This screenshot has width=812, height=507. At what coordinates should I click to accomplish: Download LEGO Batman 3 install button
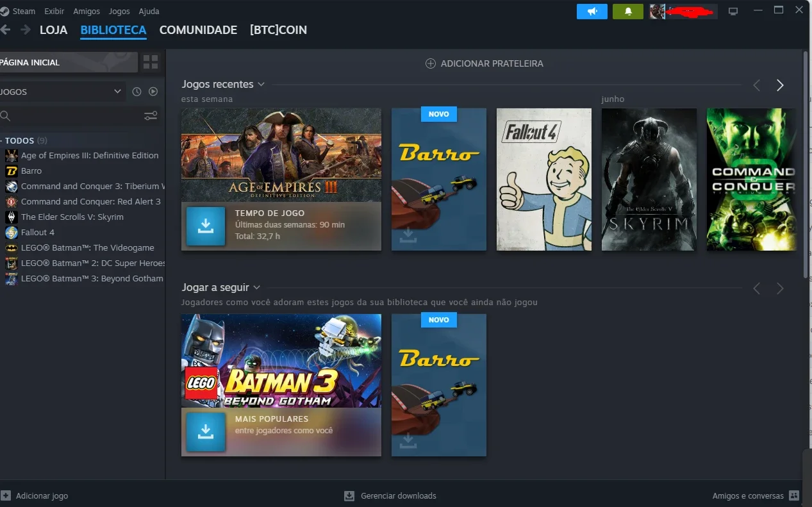coord(206,432)
